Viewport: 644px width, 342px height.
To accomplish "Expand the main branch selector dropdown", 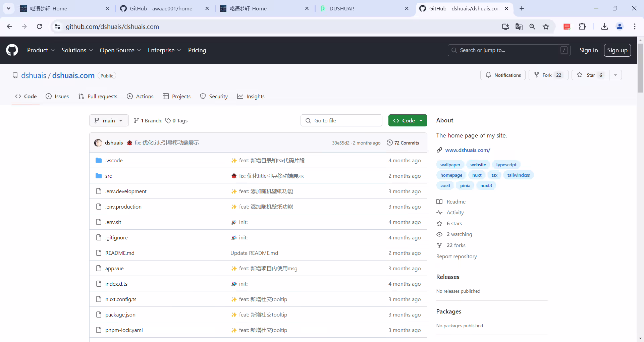I will click(x=109, y=120).
